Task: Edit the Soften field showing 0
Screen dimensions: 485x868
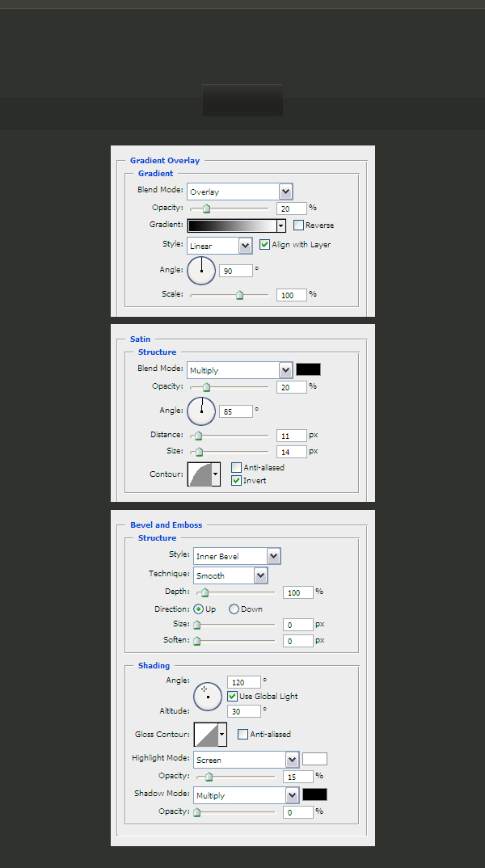Action: 297,641
